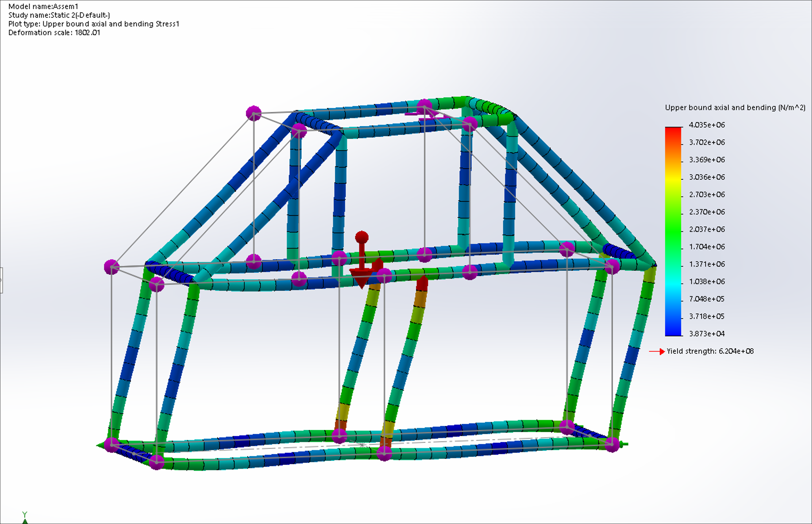Click legend value 3.702e+06
Viewport: 812px width, 524px height.
(707, 142)
